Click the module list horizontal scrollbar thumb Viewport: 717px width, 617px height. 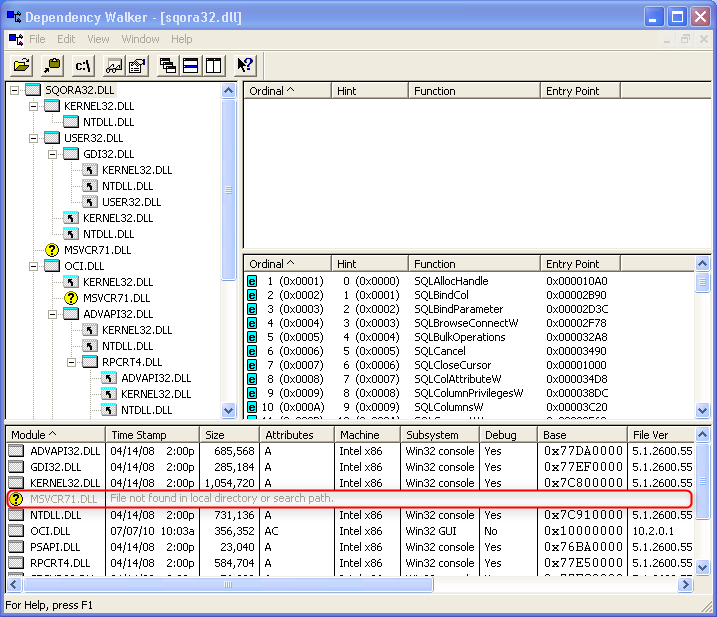point(228,585)
